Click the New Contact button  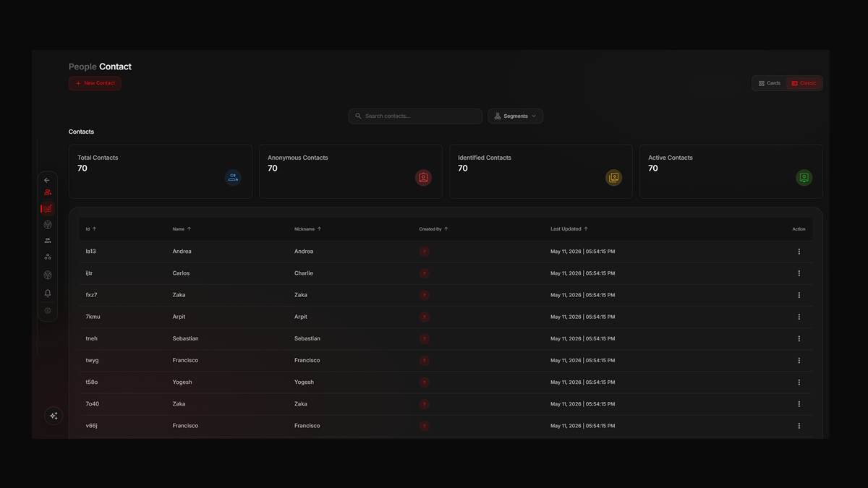click(x=95, y=83)
